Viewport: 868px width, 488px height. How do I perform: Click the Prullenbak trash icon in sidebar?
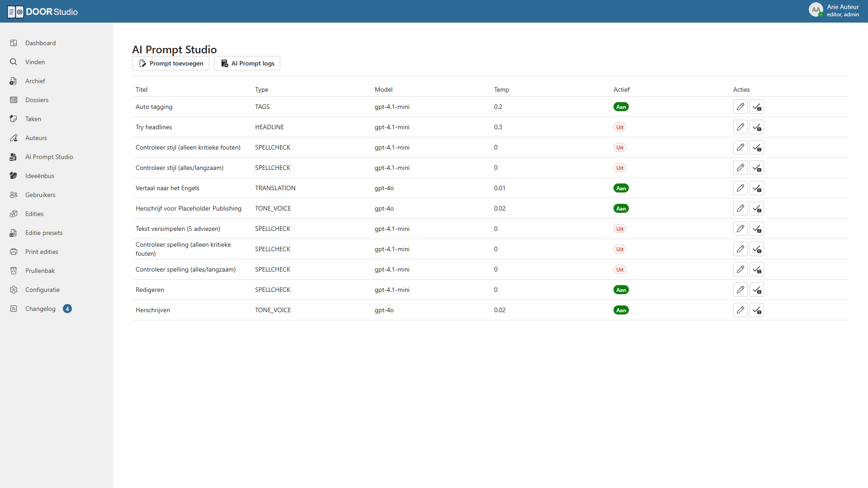click(x=14, y=271)
